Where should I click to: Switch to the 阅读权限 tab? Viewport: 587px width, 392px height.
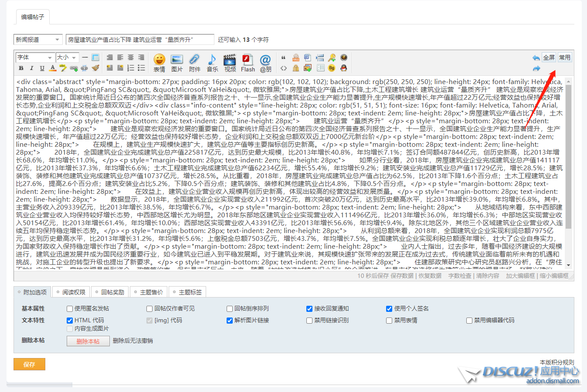[x=71, y=292]
